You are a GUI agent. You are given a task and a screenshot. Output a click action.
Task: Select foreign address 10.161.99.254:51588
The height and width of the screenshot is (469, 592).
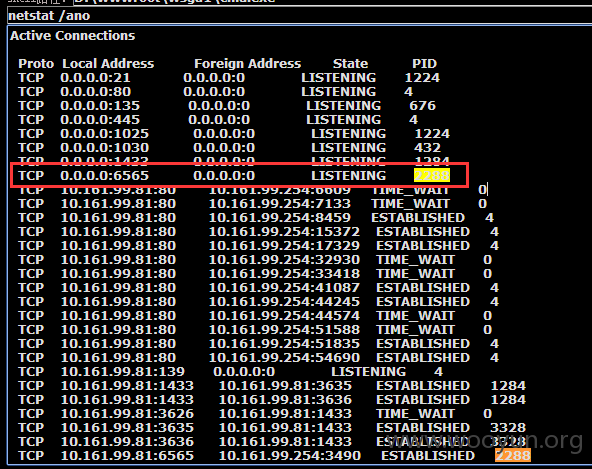pyautogui.click(x=284, y=329)
